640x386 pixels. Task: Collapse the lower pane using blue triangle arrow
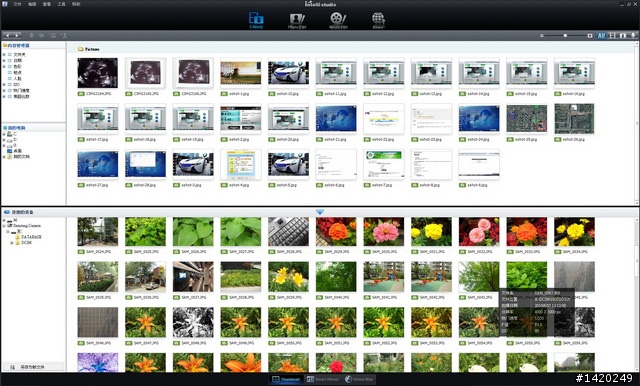pyautogui.click(x=320, y=212)
